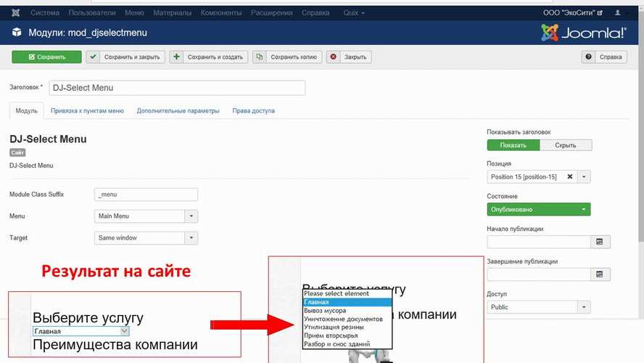Open the Компоненты menu

coord(221,13)
